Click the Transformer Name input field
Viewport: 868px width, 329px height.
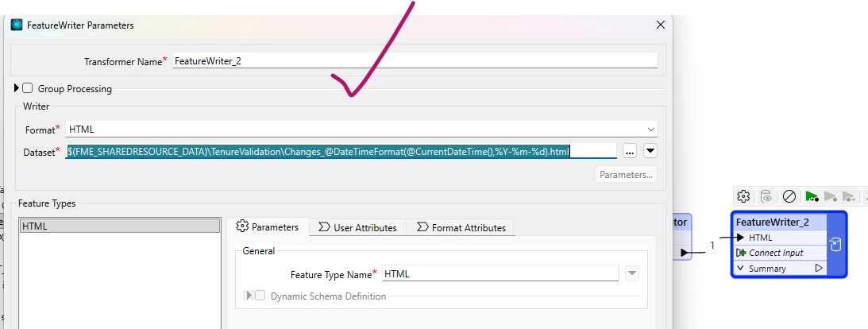[x=415, y=61]
